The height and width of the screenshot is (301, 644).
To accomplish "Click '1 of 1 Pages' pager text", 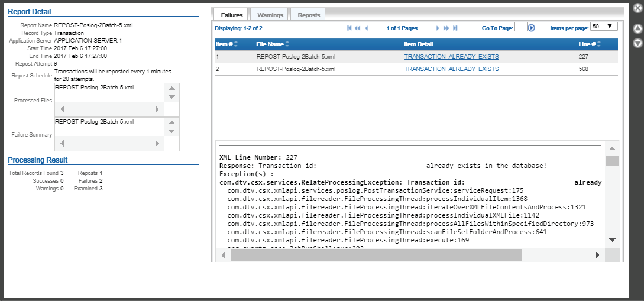I will pyautogui.click(x=402, y=28).
